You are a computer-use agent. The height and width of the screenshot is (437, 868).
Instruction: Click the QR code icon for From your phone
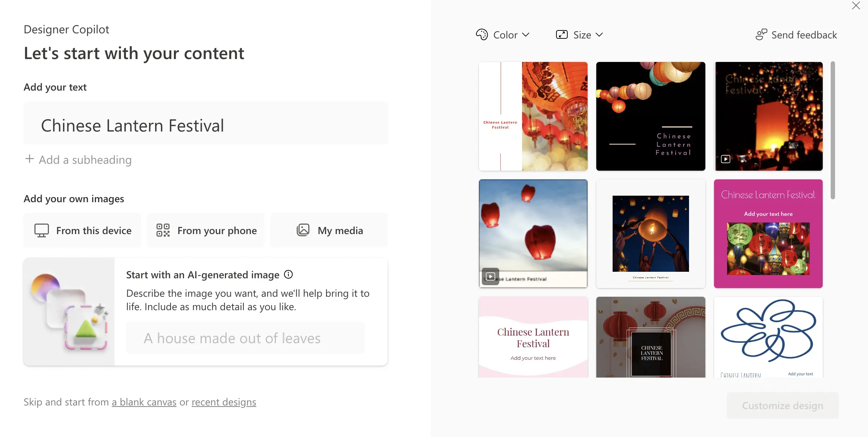pyautogui.click(x=163, y=230)
